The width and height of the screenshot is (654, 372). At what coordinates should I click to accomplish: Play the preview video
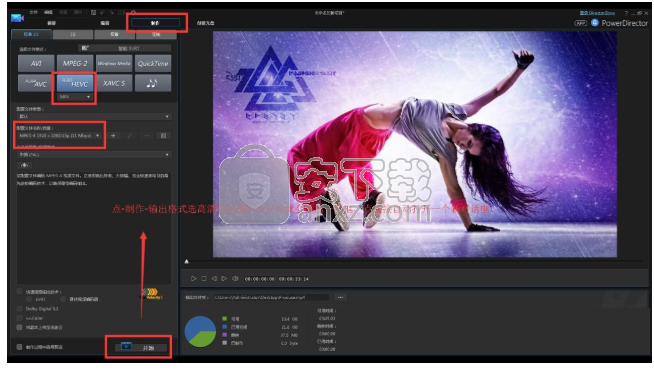(x=193, y=278)
